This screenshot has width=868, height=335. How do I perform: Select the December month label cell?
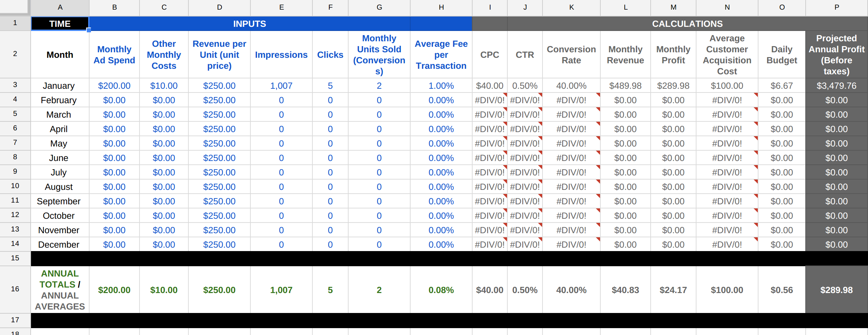tap(59, 245)
